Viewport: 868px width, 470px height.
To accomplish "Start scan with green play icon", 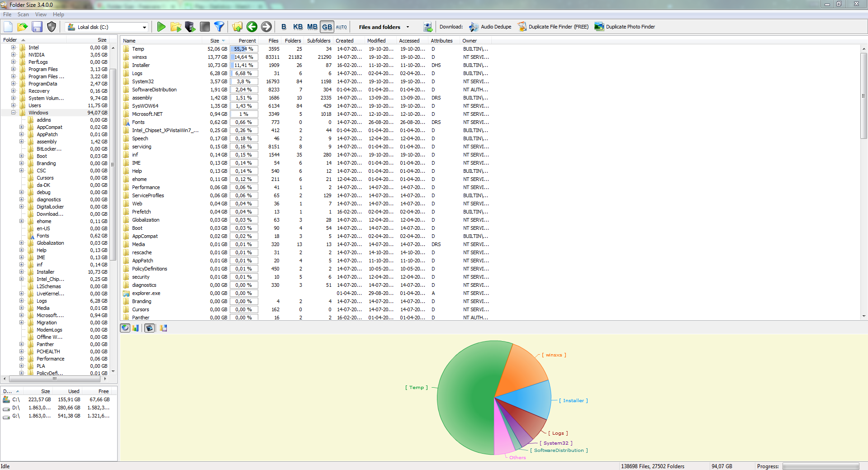I will pos(161,27).
